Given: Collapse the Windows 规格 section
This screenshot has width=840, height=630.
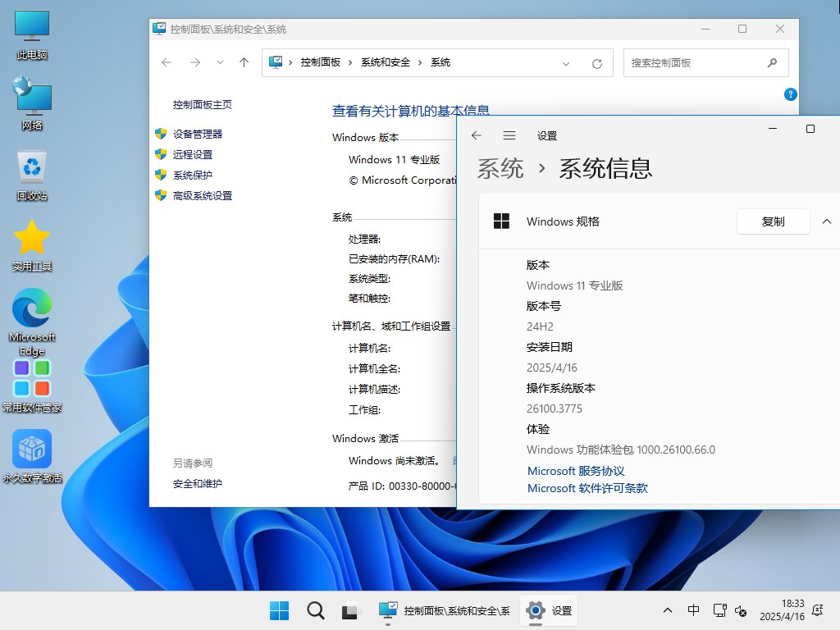Looking at the screenshot, I should [827, 221].
